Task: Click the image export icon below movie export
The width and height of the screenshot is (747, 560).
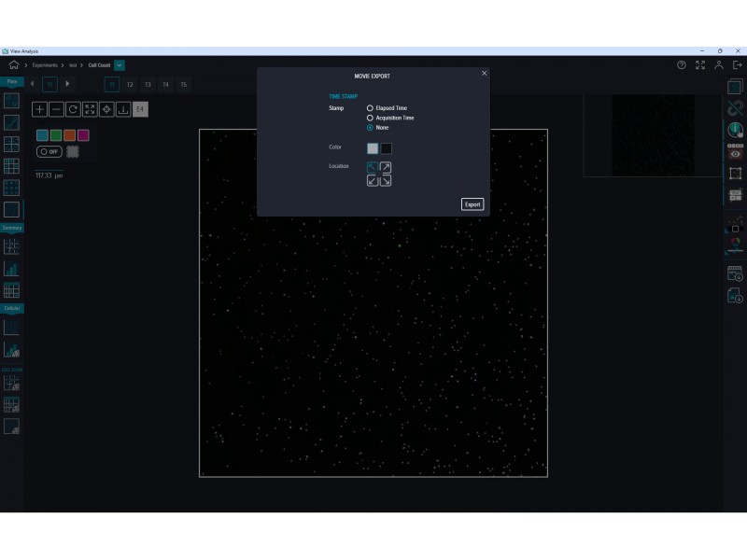Action: point(735,296)
